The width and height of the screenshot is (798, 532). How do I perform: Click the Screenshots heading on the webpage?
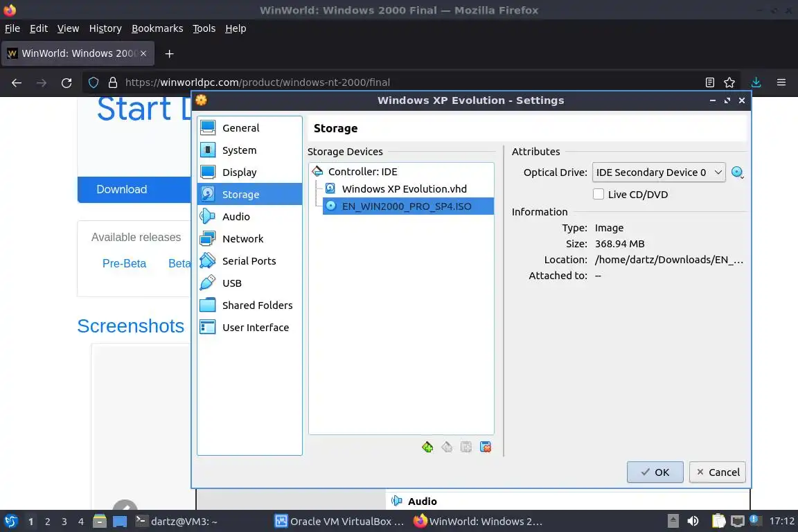[131, 326]
